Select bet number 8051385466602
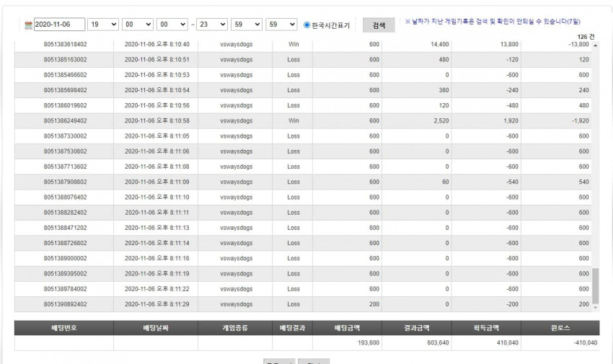This screenshot has width=613, height=364. pos(66,75)
